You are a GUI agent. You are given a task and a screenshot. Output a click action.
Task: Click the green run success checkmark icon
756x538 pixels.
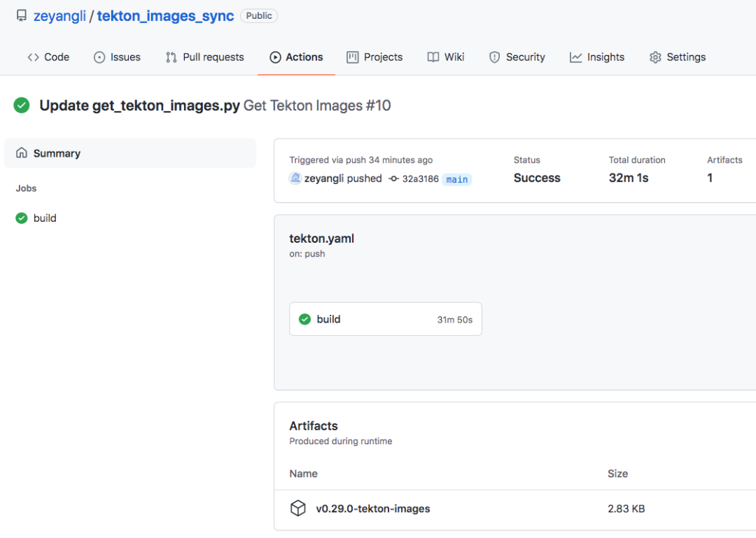[22, 106]
